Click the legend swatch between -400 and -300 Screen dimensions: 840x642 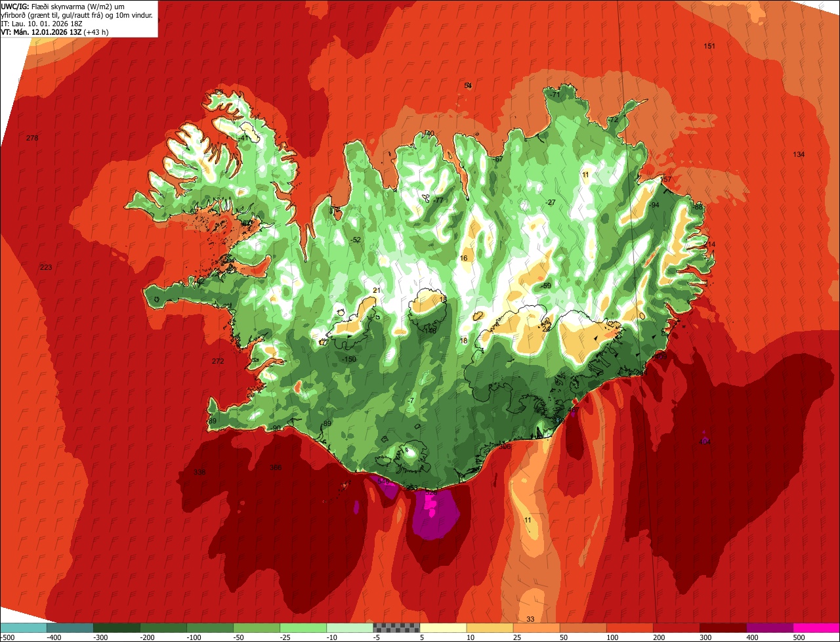(70, 627)
